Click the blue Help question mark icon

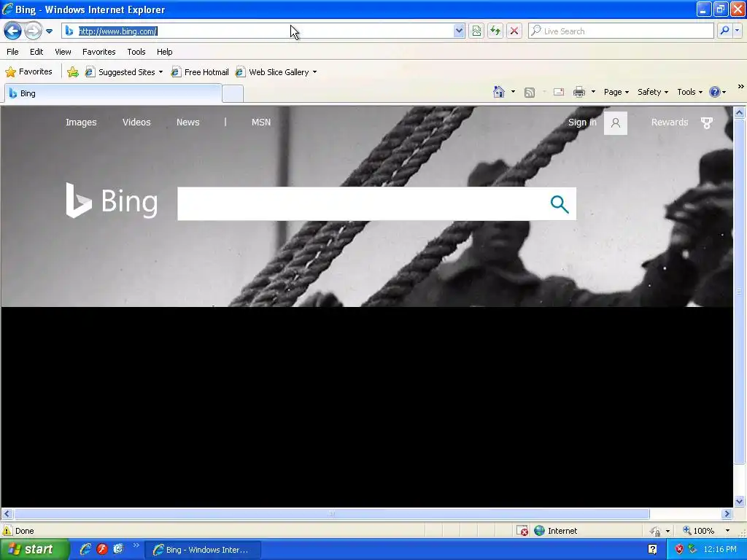point(715,92)
